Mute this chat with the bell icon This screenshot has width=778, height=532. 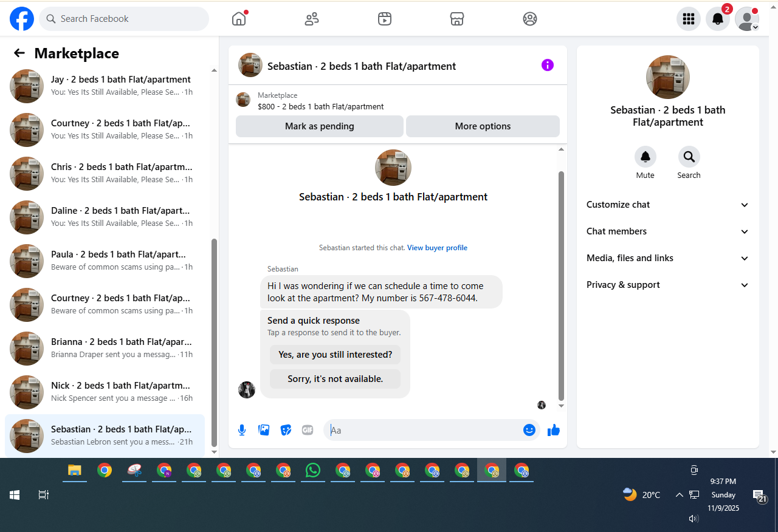coord(645,157)
